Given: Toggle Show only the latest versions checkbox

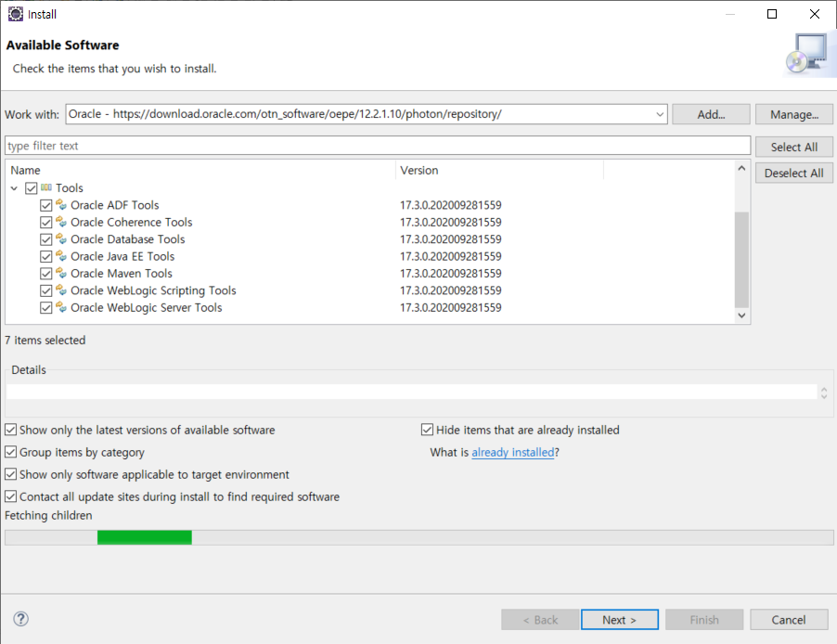Looking at the screenshot, I should click(x=11, y=430).
